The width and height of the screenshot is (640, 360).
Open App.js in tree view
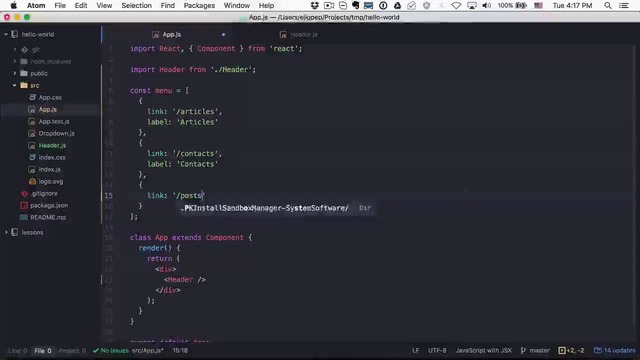click(x=48, y=109)
